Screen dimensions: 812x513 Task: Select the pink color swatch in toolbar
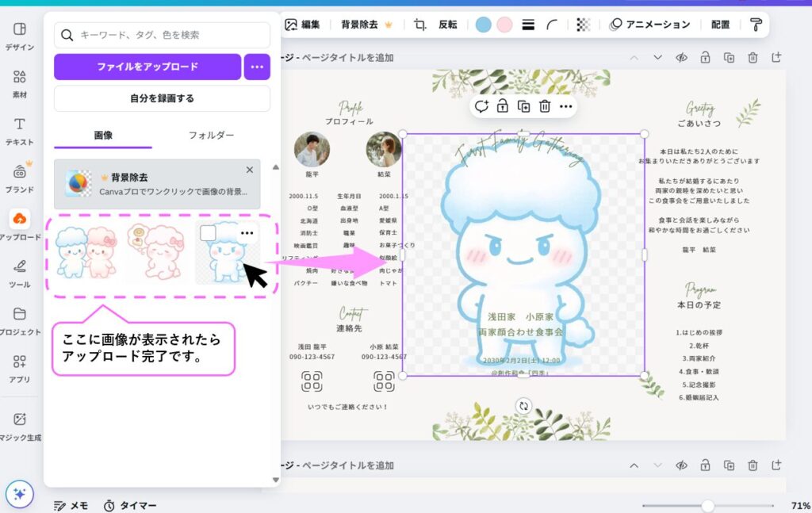pos(504,25)
